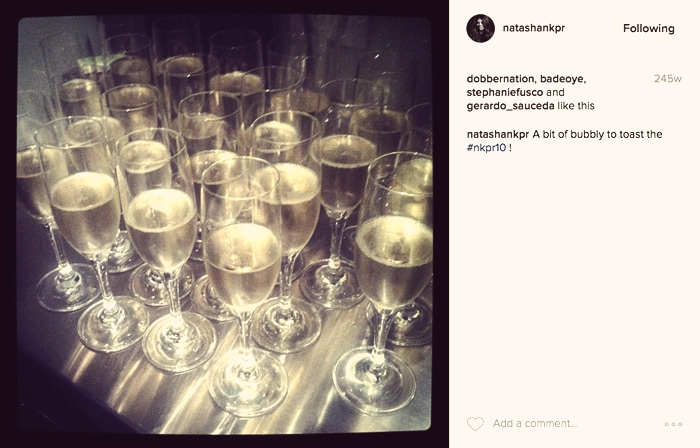Open the three-dot more options menu
The height and width of the screenshot is (448, 700).
673,424
